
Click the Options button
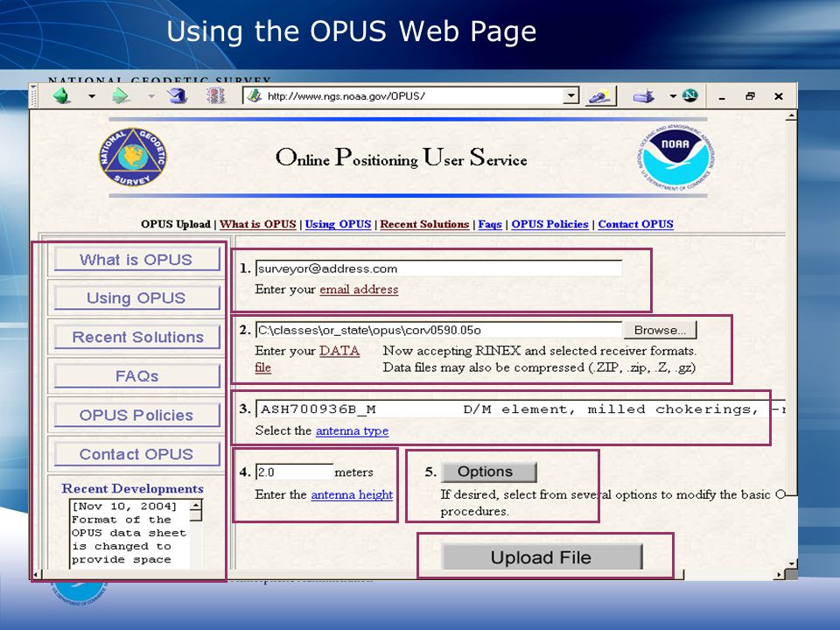(x=488, y=472)
